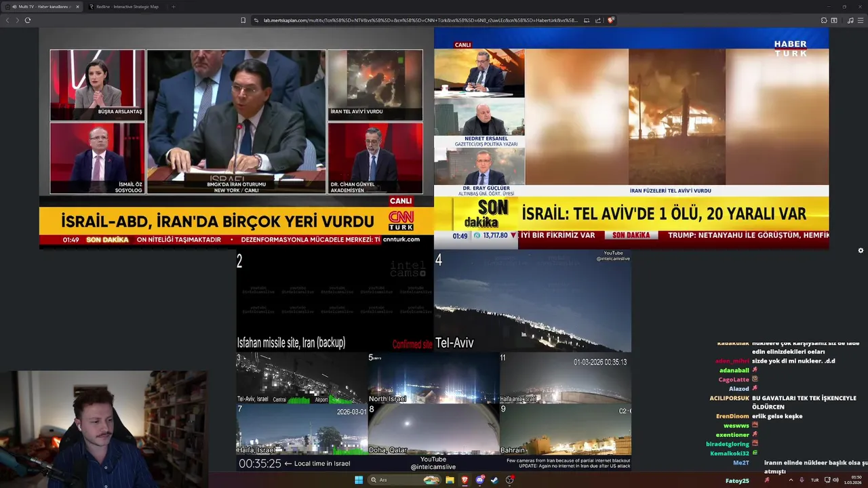868x488 pixels.
Task: Open Steam from the taskbar
Action: (x=494, y=480)
